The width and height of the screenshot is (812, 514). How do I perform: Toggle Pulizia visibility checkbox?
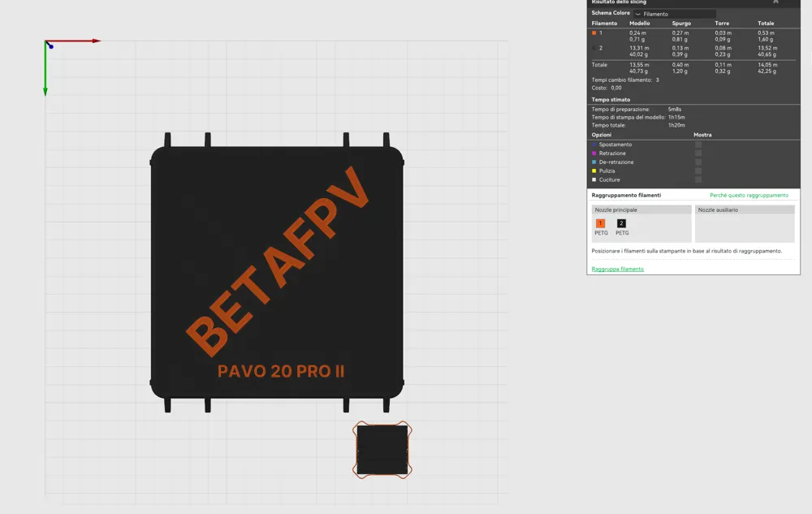(x=698, y=171)
